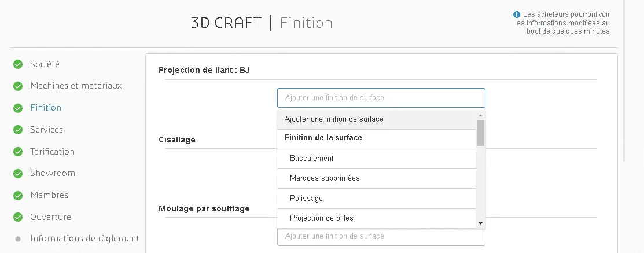Viewport: 644px width, 253px height.
Task: Navigate to the Tarification step
Action: click(52, 152)
